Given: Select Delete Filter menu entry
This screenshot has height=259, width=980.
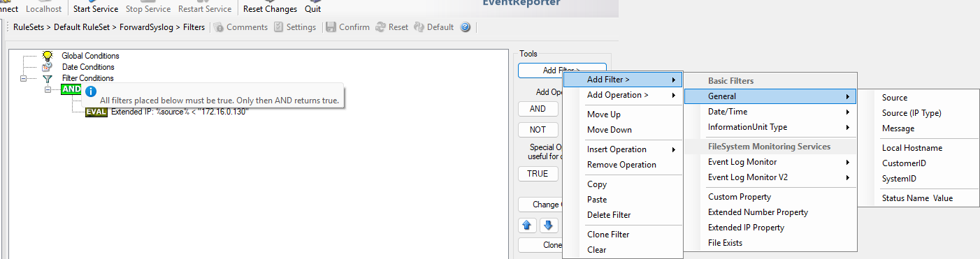Looking at the screenshot, I should click(x=622, y=215).
